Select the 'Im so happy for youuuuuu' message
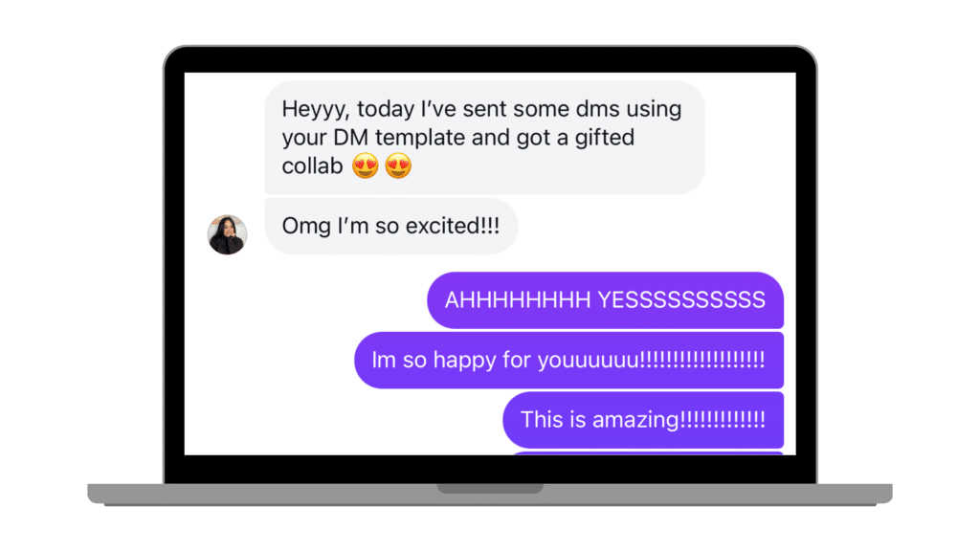Image resolution: width=980 pixels, height=551 pixels. click(x=568, y=361)
